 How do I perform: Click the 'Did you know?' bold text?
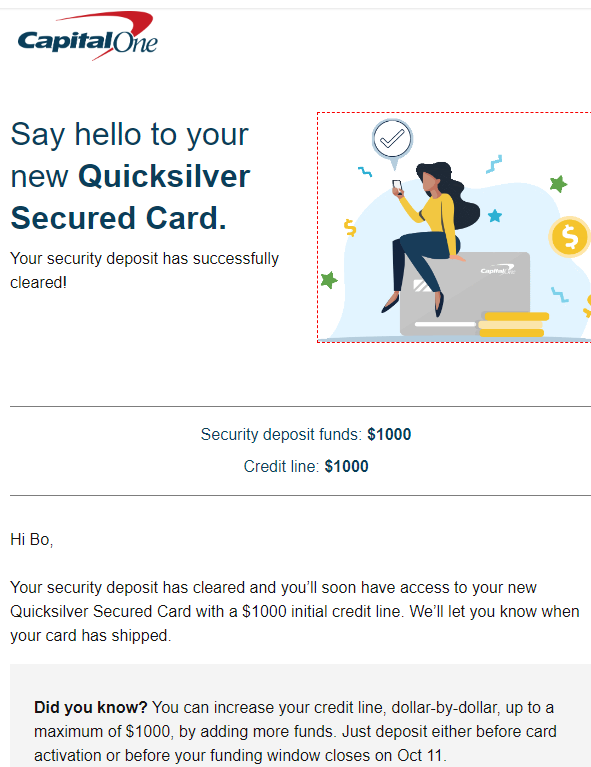[91, 707]
